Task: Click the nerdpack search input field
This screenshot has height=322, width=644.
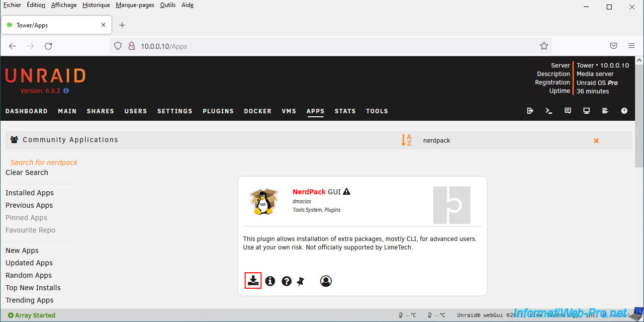Action: coord(497,141)
